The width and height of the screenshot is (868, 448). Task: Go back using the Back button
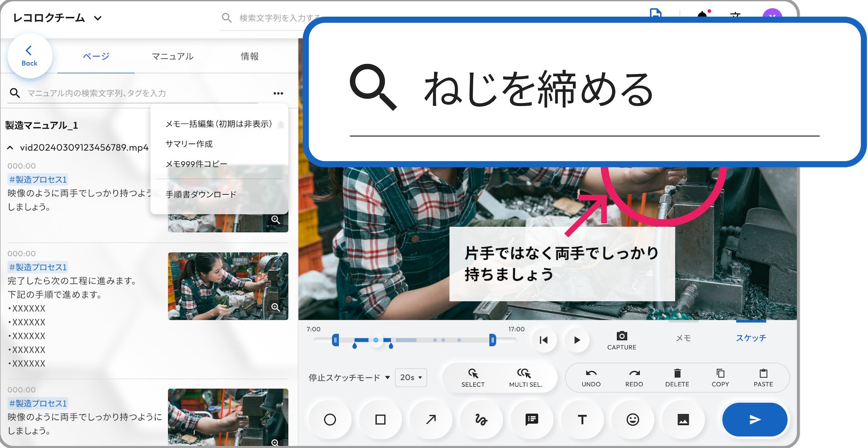29,56
